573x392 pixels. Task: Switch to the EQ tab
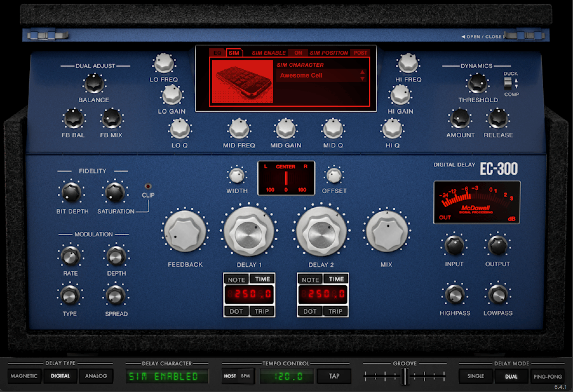[x=218, y=53]
